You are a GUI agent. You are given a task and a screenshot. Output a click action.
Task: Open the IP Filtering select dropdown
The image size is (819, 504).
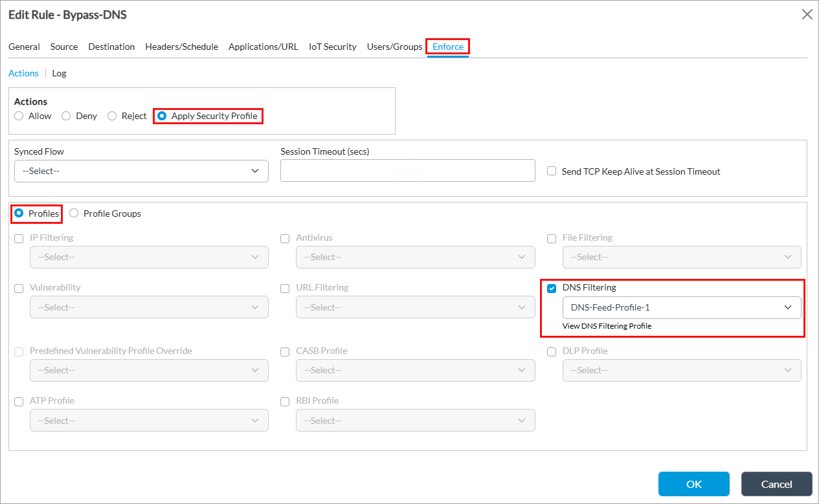149,257
